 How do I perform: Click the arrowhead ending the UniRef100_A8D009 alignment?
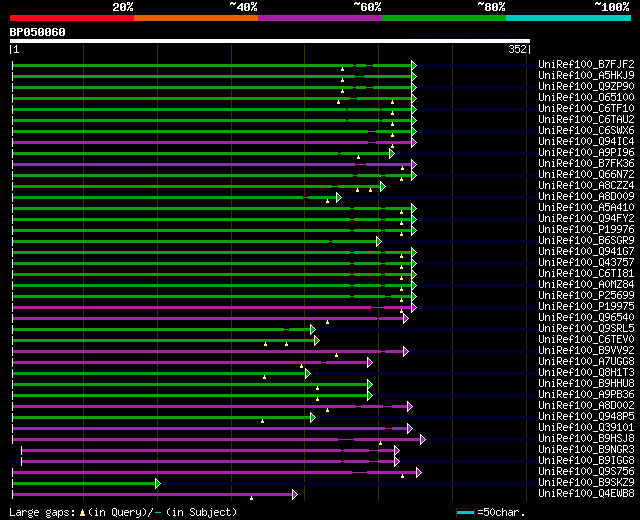339,198
